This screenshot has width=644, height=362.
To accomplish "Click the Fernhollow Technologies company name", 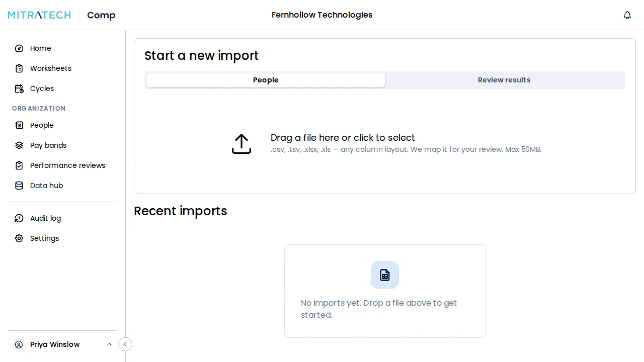I will [322, 15].
